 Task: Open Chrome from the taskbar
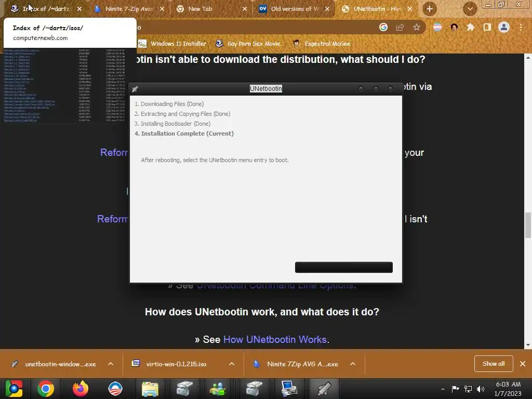tap(46, 389)
